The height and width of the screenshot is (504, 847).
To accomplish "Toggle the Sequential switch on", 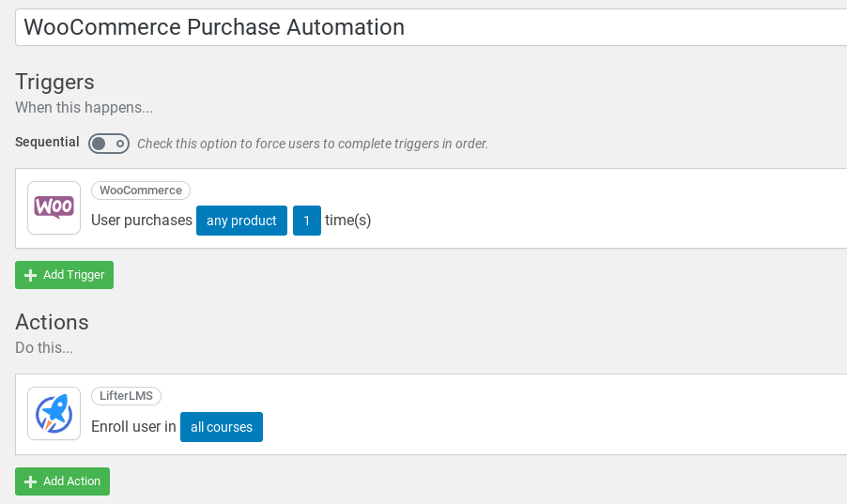I will pos(109,144).
